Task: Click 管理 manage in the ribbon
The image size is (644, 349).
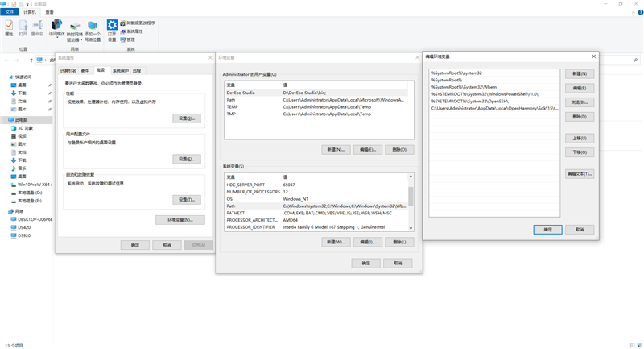Action: (x=128, y=39)
